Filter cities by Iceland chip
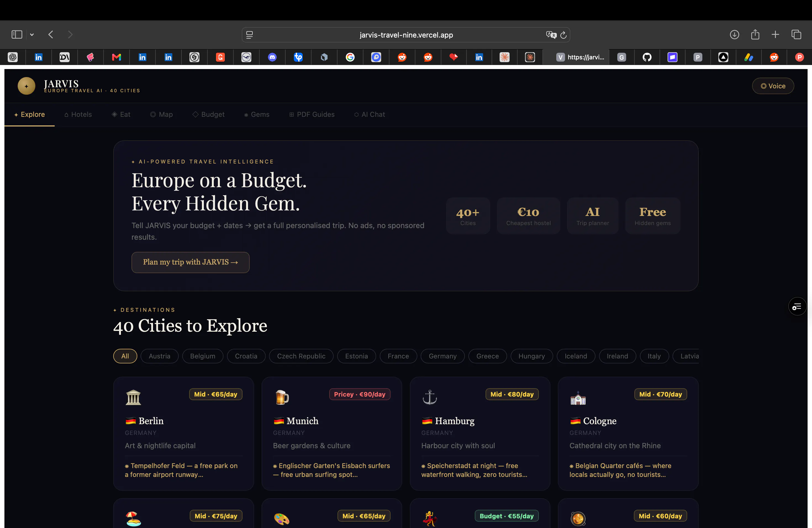 (576, 356)
